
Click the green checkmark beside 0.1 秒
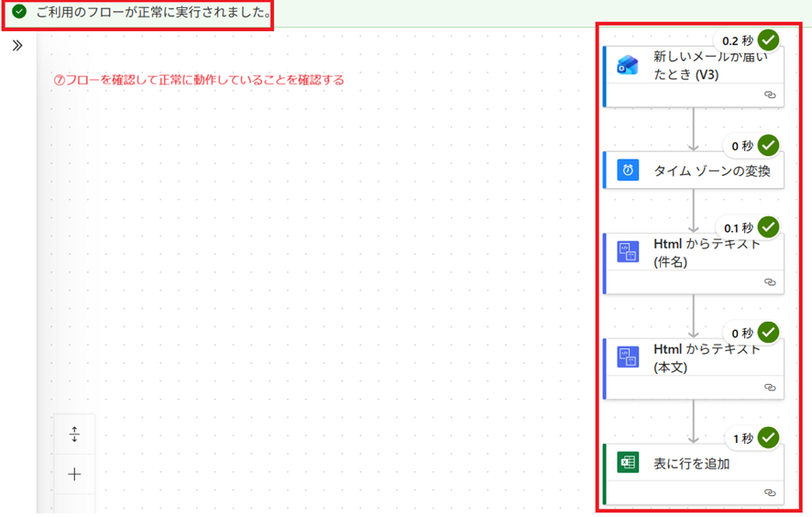pos(768,227)
